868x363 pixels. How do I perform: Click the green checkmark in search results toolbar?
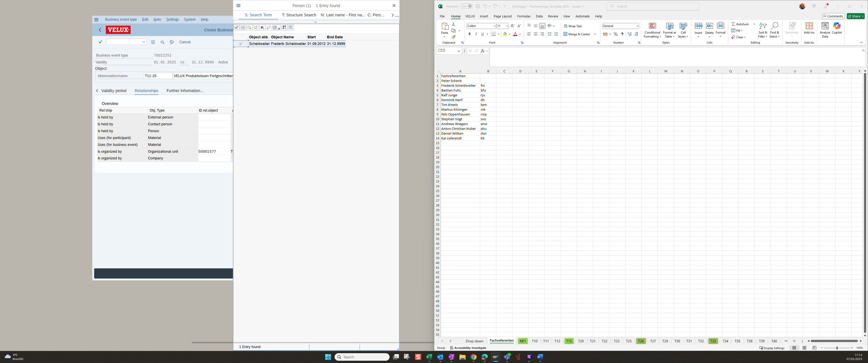[x=236, y=28]
